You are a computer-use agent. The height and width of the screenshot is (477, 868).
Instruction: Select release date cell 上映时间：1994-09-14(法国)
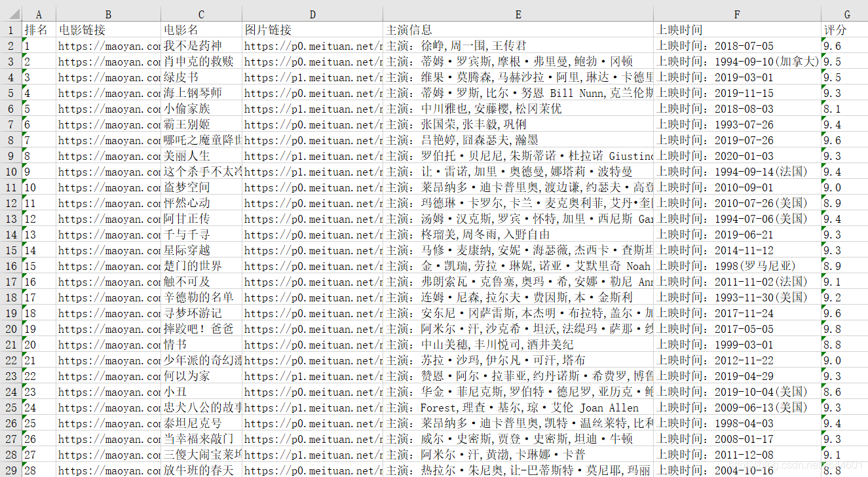737,172
